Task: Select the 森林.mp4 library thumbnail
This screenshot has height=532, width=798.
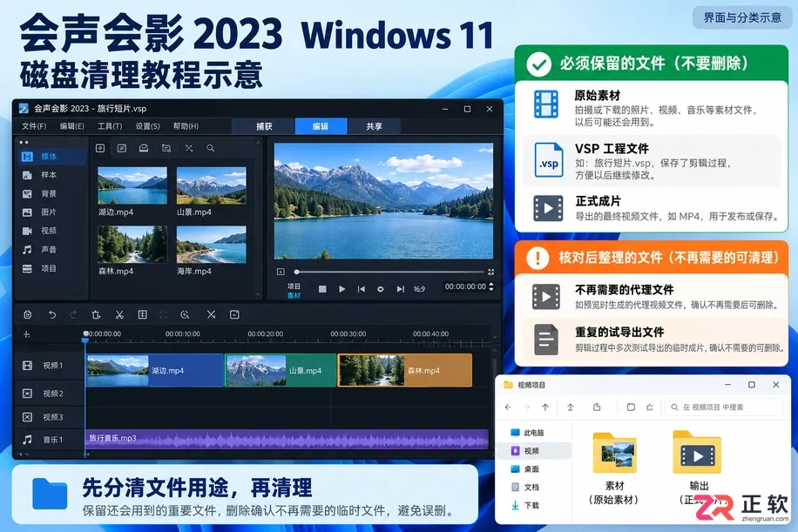Action: pos(132,245)
